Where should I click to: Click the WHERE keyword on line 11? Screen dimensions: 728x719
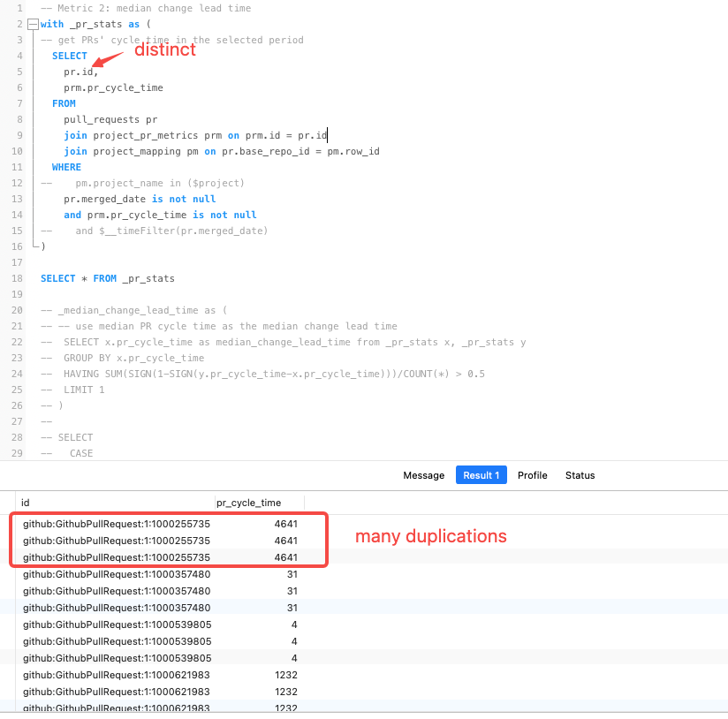coord(66,167)
